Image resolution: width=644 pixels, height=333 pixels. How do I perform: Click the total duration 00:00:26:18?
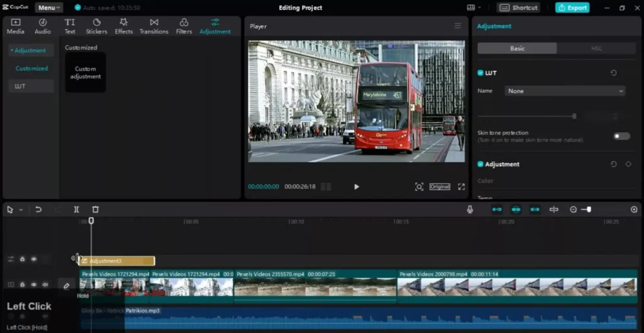[x=300, y=187]
